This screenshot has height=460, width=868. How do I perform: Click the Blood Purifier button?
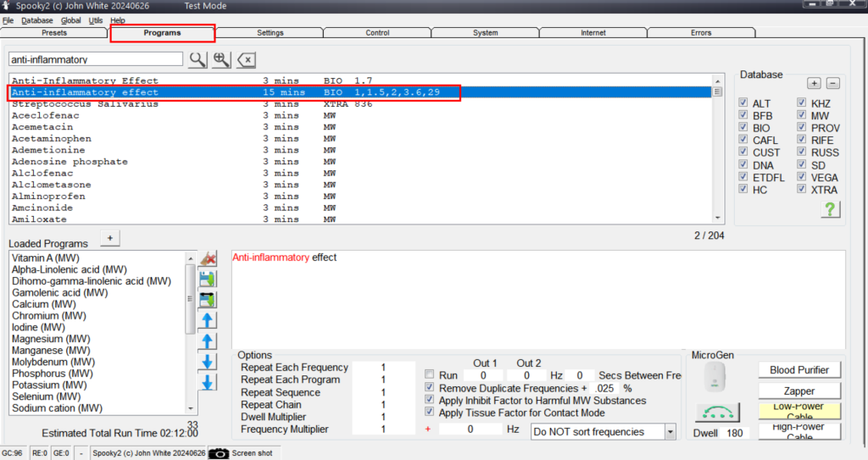pos(798,370)
